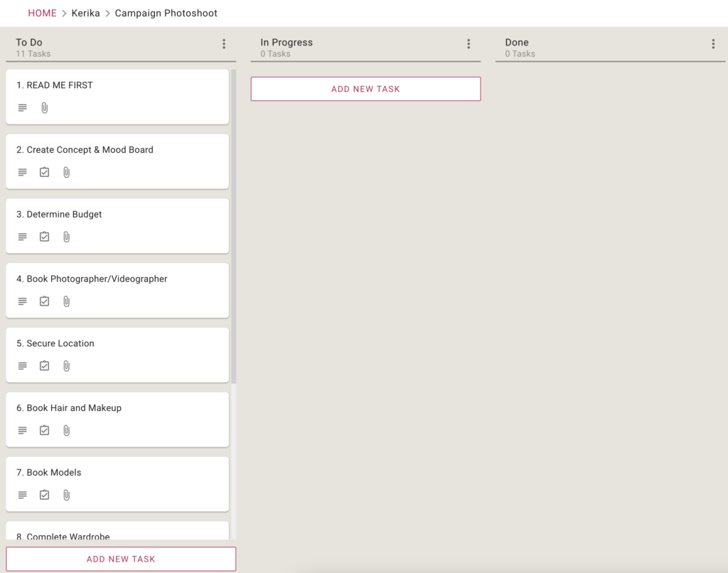Image resolution: width=728 pixels, height=573 pixels.
Task: Click attachment icon on Book Hair and Makeup
Action: tap(67, 430)
